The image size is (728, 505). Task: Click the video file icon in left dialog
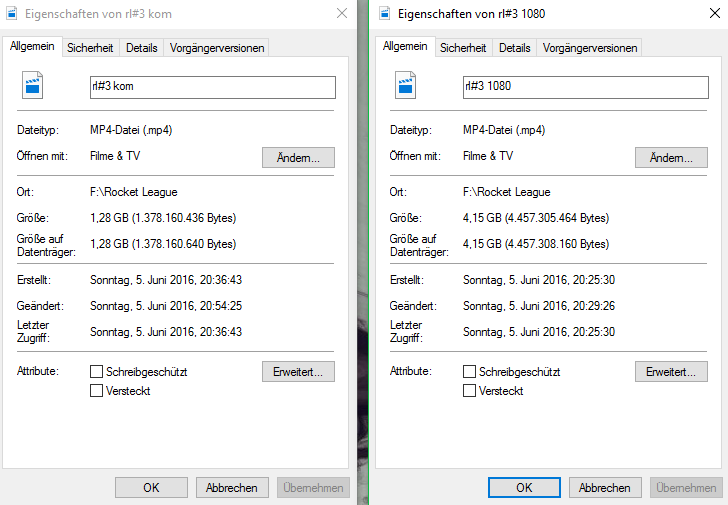coord(35,85)
